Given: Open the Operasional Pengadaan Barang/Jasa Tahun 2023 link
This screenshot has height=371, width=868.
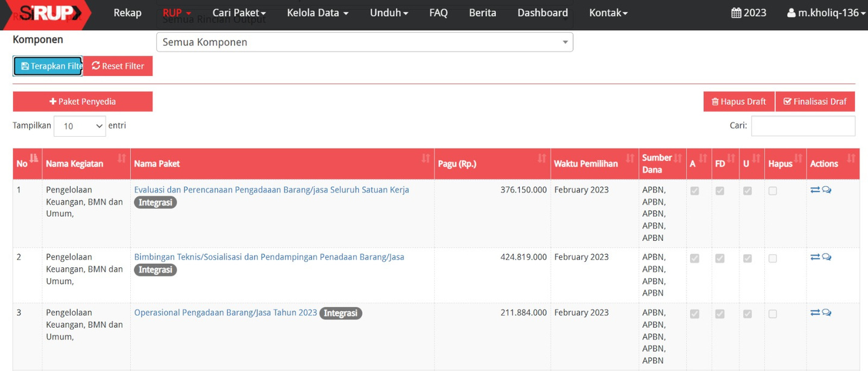Looking at the screenshot, I should click(x=225, y=313).
